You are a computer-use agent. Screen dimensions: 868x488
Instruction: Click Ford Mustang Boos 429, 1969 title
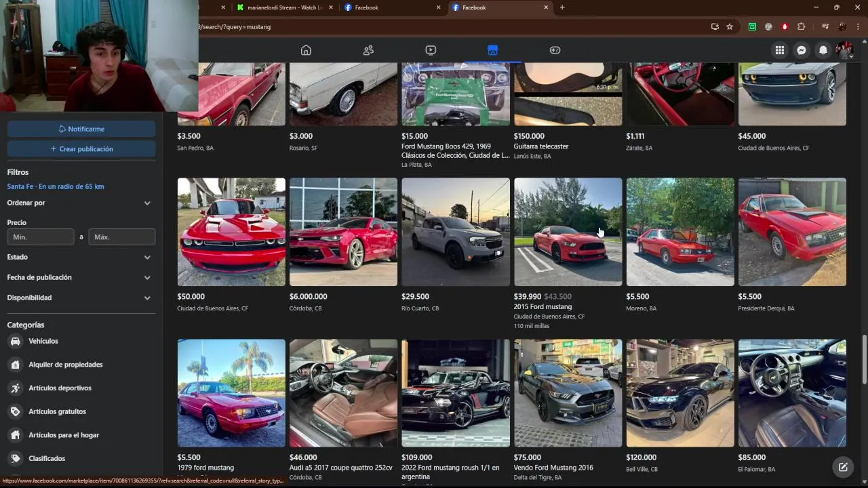click(456, 151)
